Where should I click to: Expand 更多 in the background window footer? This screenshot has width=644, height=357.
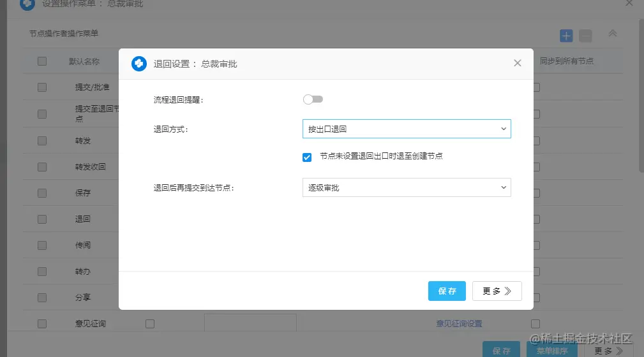click(609, 350)
